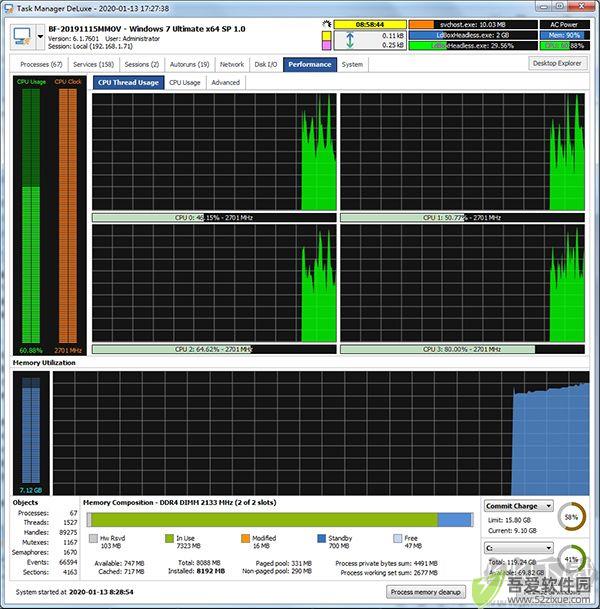This screenshot has width=600, height=609.
Task: Open the Services (158) tab
Action: 94,64
